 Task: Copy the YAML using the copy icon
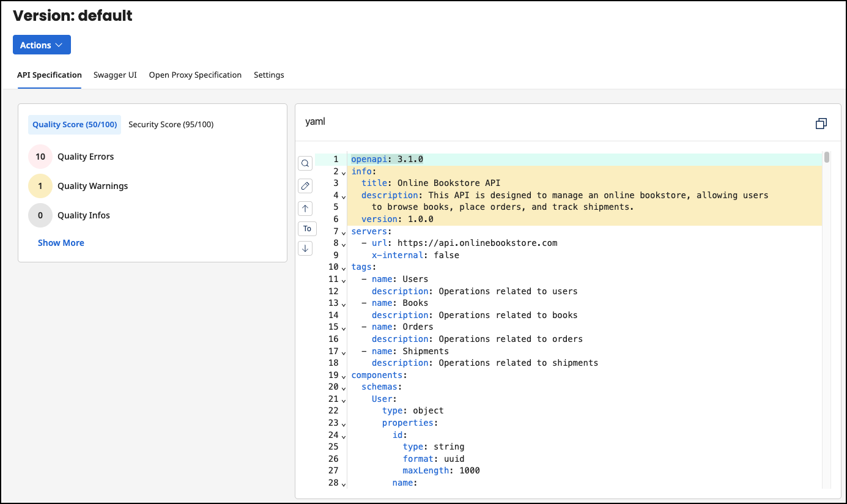[x=821, y=123]
